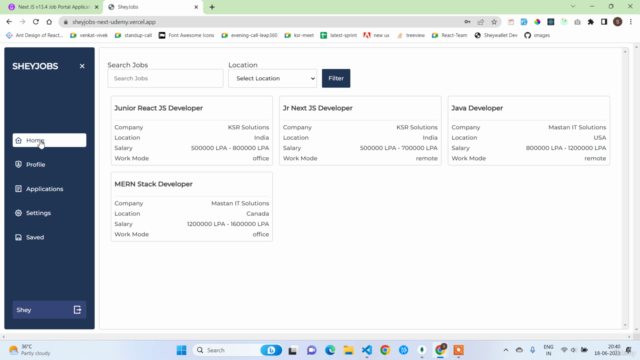Open the Extensions puzzle icon
Viewport: 640px width, 360px height.
coord(591,22)
